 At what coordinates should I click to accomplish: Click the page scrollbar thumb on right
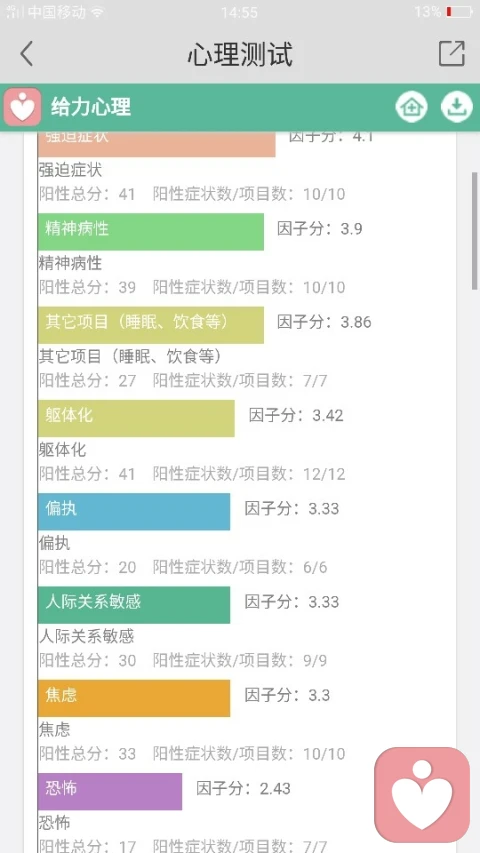coord(475,231)
